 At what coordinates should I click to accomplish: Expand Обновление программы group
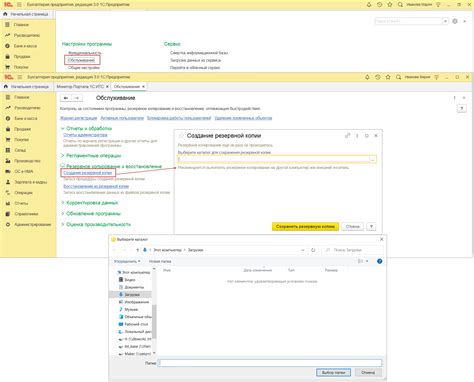[x=62, y=213]
